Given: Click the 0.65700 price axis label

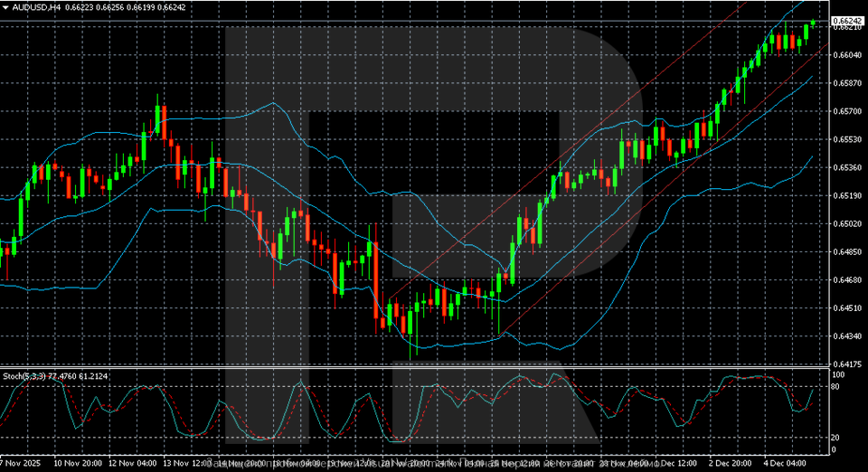Looking at the screenshot, I should click(844, 112).
